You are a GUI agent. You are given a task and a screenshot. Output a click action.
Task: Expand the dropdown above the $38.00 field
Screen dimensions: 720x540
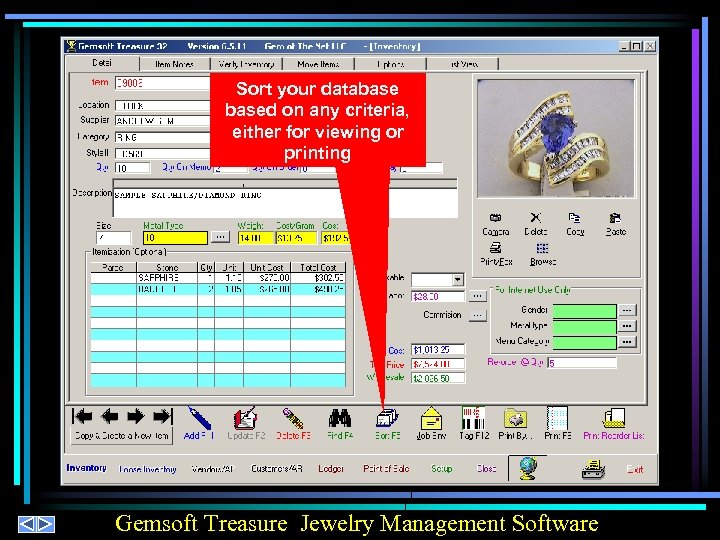[x=457, y=280]
